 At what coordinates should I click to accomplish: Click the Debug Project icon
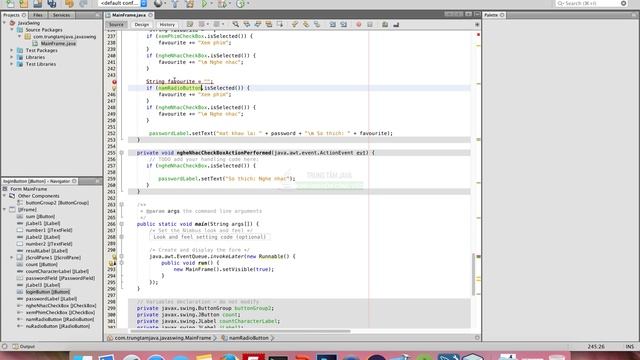[x=222, y=4]
